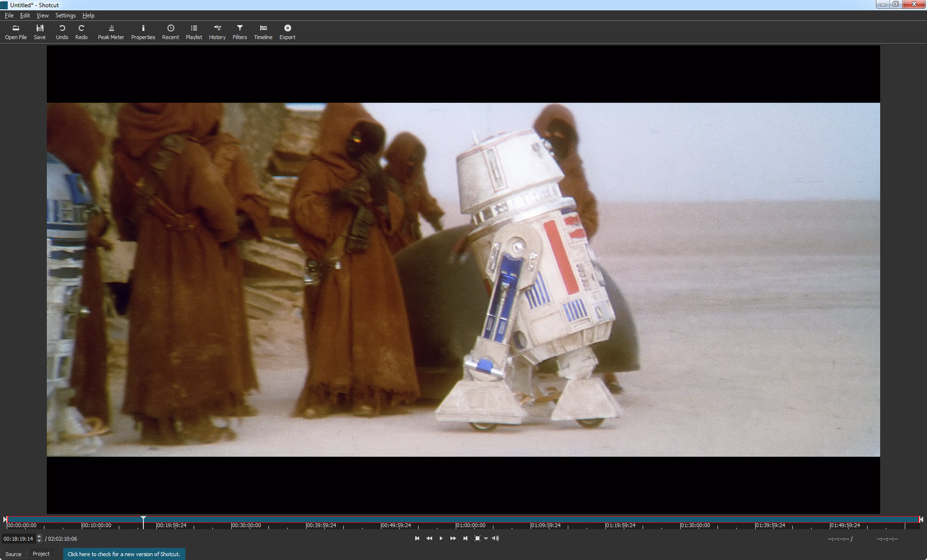Skip to the end of the clip
Image resolution: width=927 pixels, height=560 pixels.
(x=465, y=538)
